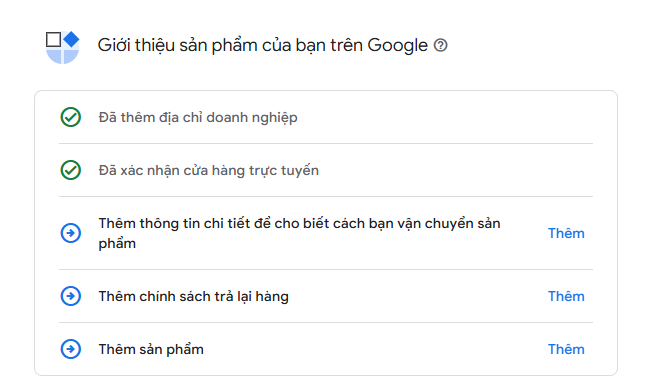Select Thêm link for adding products
671x386 pixels.
pyautogui.click(x=566, y=349)
